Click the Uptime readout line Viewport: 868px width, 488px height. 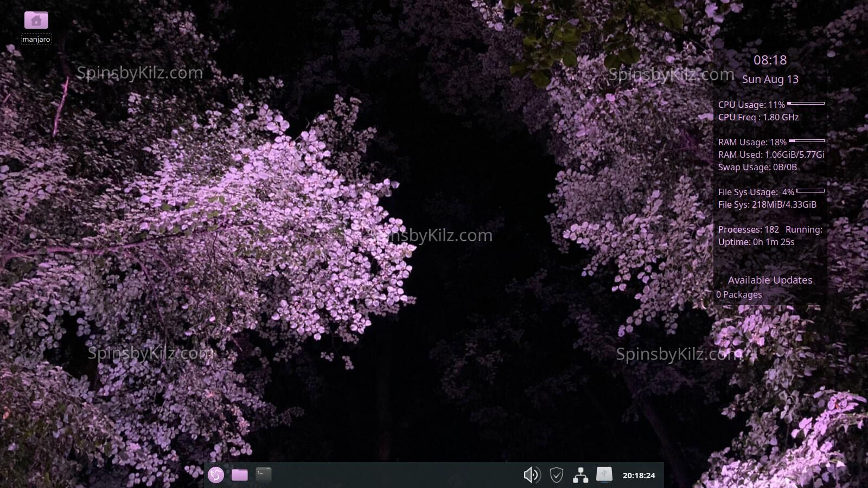(756, 242)
